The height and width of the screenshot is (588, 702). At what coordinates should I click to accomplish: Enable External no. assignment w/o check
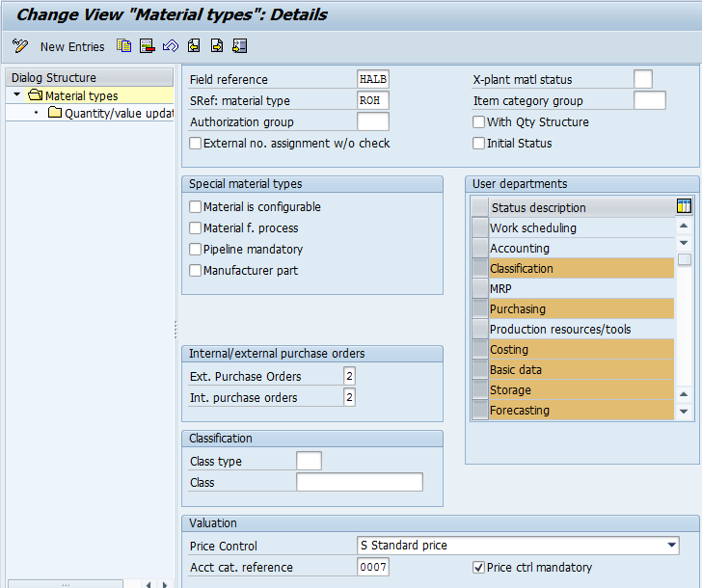coord(195,144)
